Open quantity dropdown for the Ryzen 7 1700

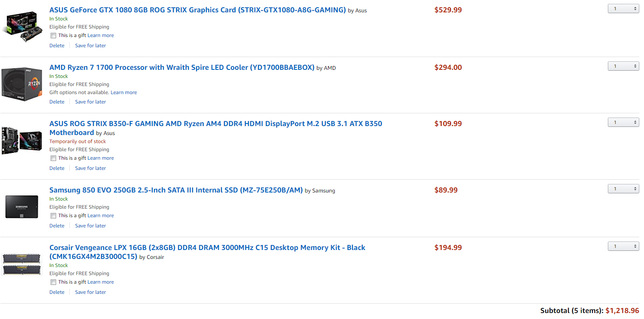(623, 66)
